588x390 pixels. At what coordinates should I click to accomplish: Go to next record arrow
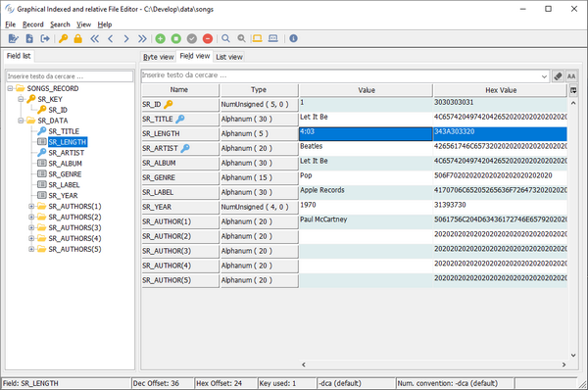point(126,38)
